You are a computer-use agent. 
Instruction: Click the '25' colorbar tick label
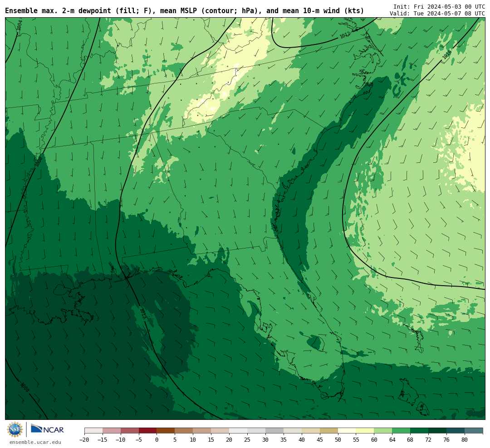click(x=248, y=440)
